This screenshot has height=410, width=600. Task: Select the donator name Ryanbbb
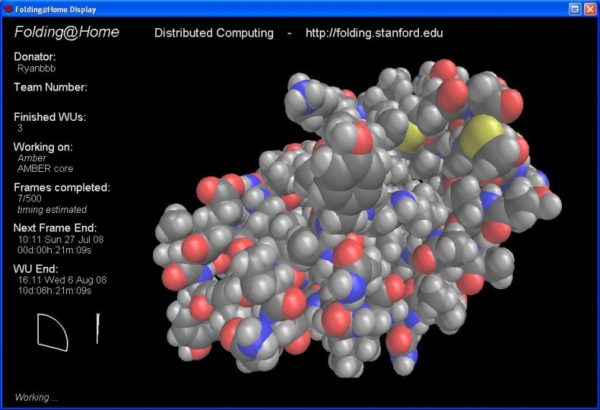pos(39,69)
